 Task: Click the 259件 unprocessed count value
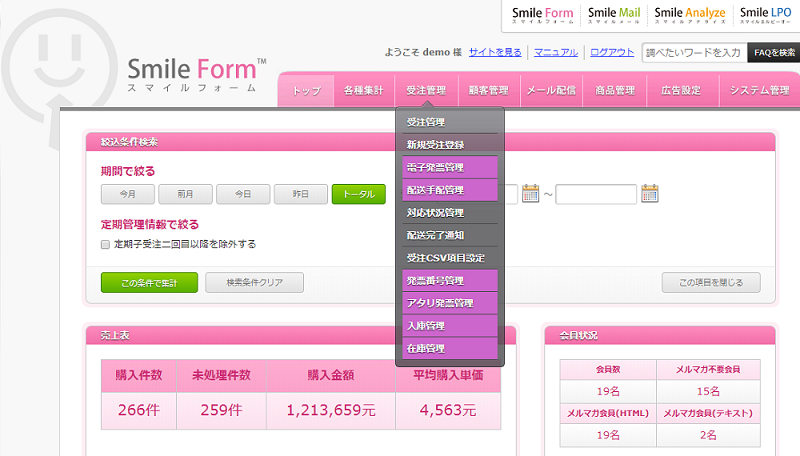coord(221,410)
